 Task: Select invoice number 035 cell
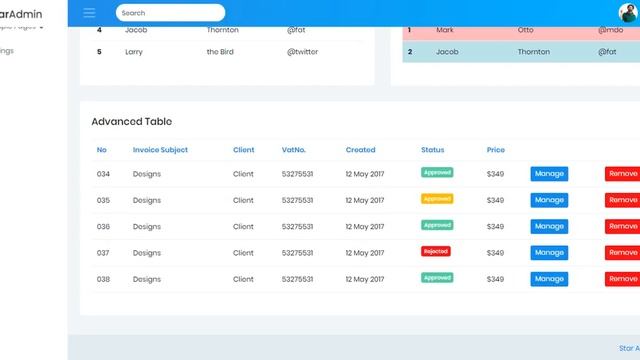click(x=103, y=200)
